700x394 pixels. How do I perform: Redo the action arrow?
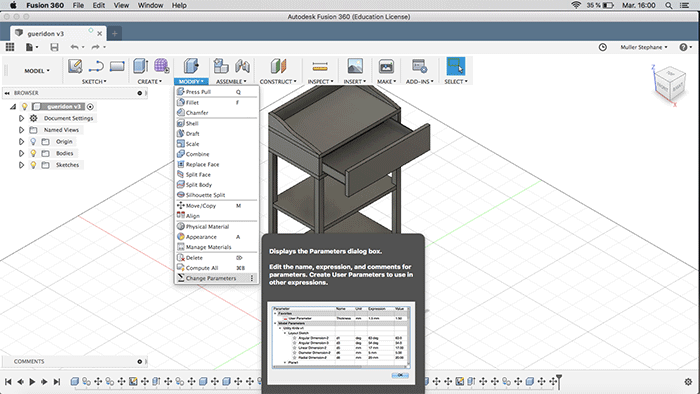pos(95,47)
